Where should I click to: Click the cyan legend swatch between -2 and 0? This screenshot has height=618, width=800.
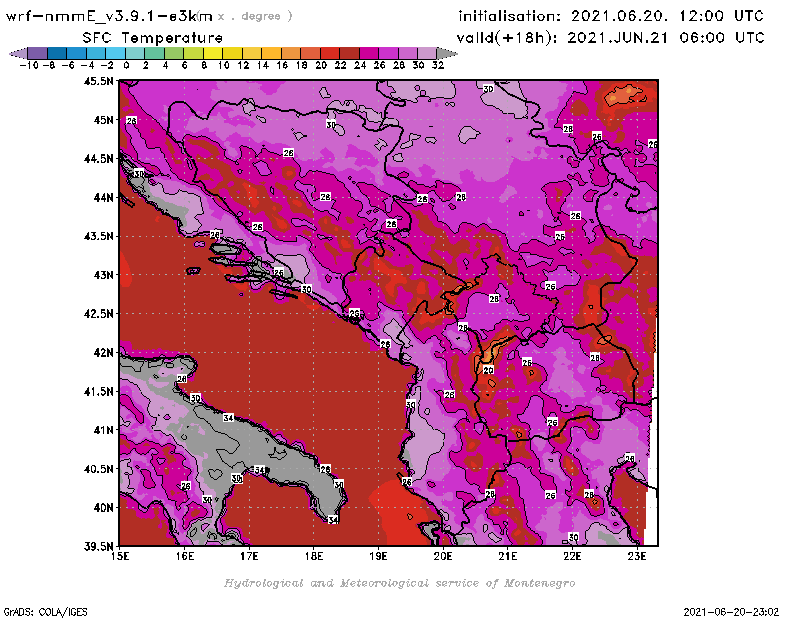(x=115, y=54)
